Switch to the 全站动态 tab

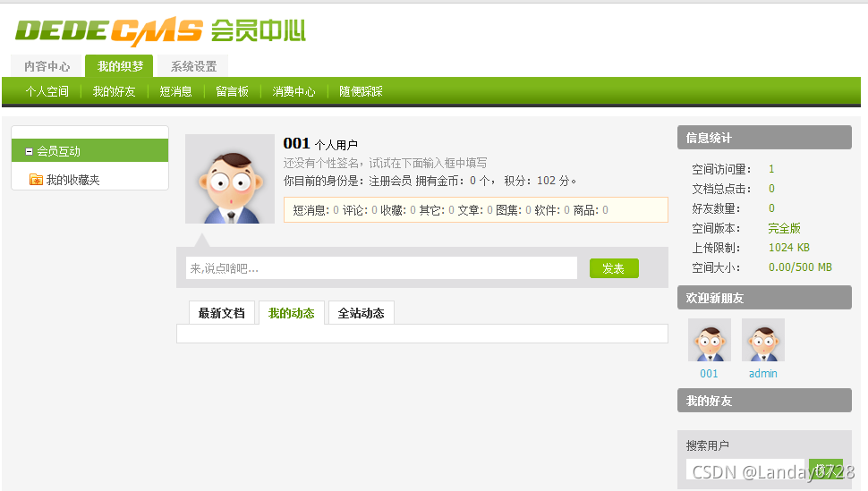361,313
